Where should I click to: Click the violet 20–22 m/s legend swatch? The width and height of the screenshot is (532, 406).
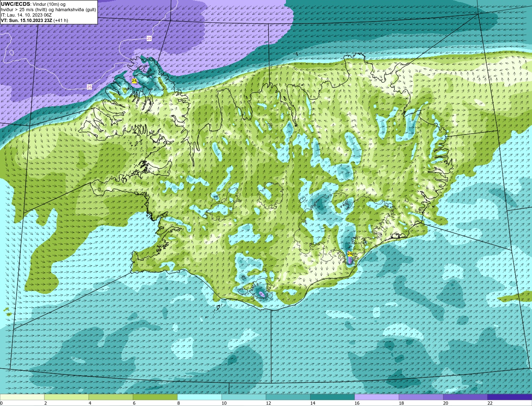pos(465,397)
